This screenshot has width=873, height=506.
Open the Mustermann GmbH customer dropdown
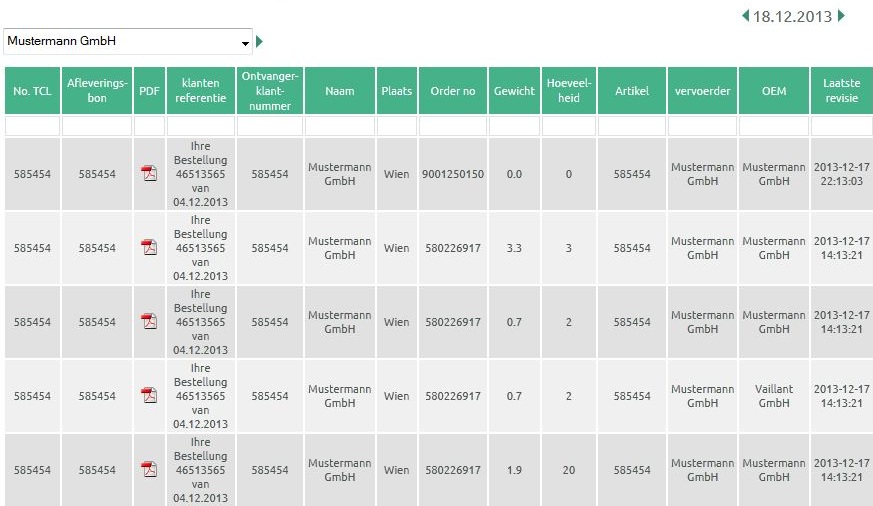point(128,42)
